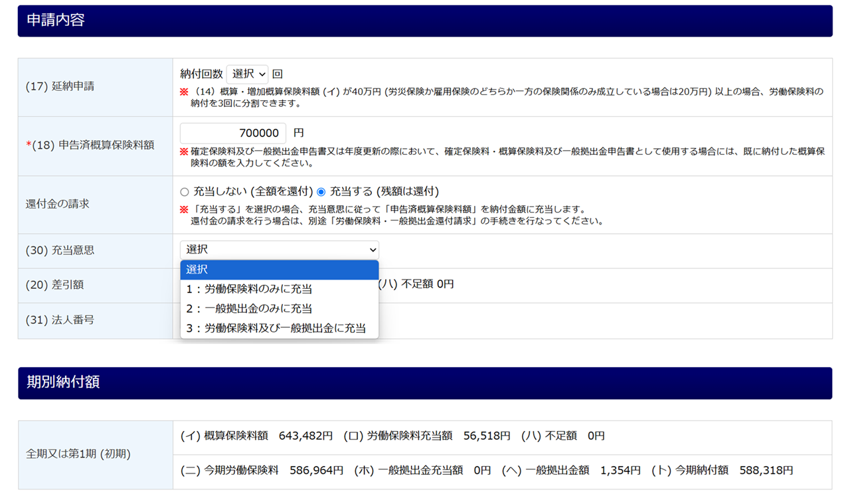Click the (ハ) 不足額 0円 text in 差引額 row
Screen dimensions: 850x504
416,284
